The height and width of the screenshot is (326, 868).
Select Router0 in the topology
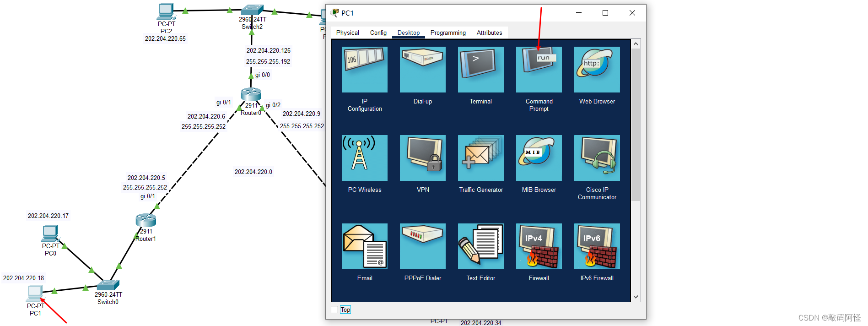251,94
